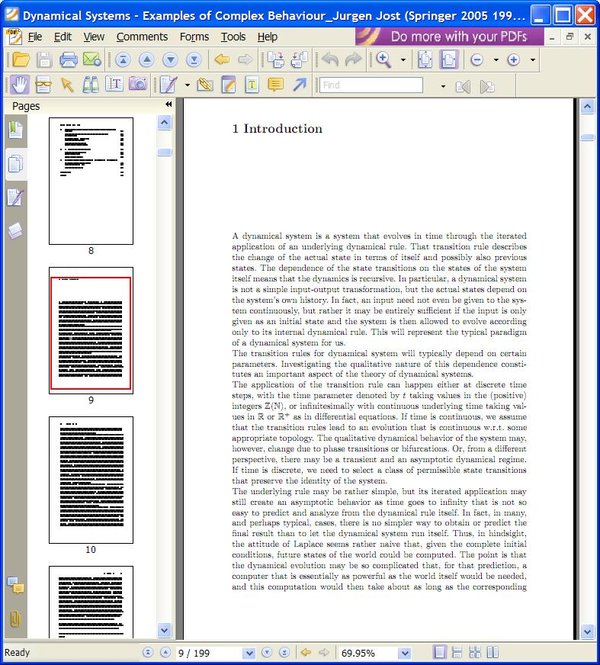Image resolution: width=600 pixels, height=665 pixels.
Task: Select the Hand tool
Action: click(20, 85)
